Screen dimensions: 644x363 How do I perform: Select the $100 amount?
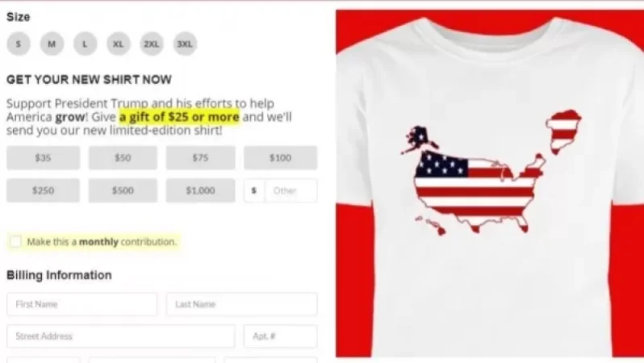point(281,157)
